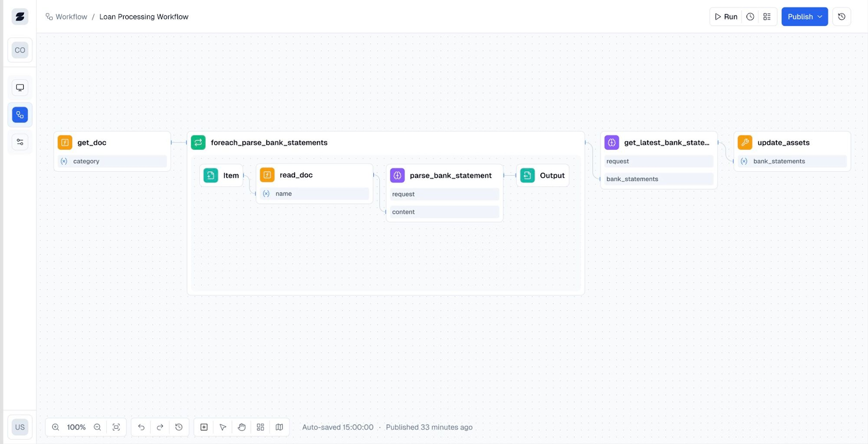Click the Loan Processing Workflow title
Image resolution: width=868 pixels, height=444 pixels.
pos(144,17)
